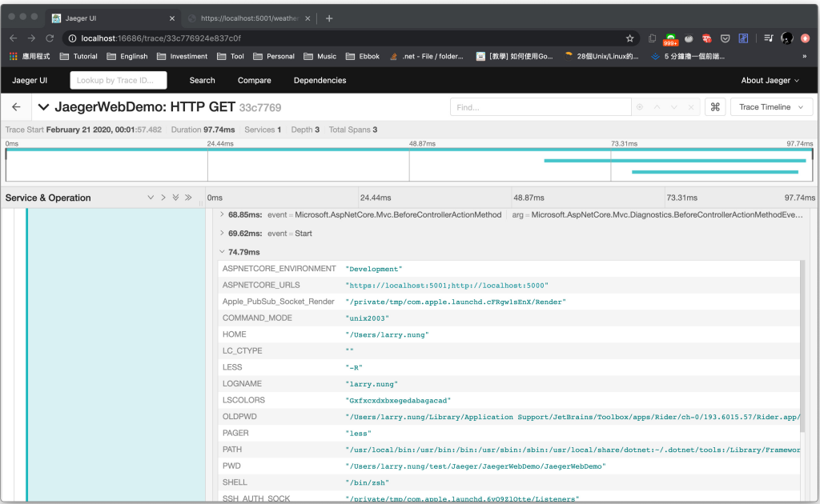Bookmark this page with the star icon
820x504 pixels.
[629, 38]
